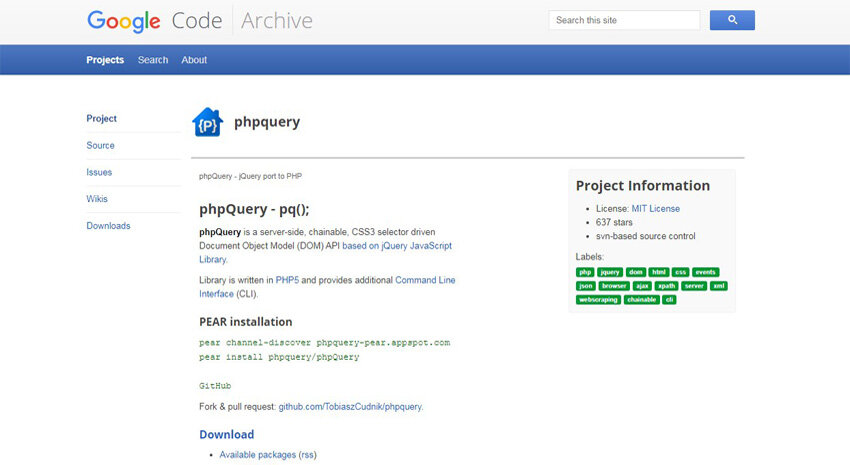Click the Download heading link
Viewport: 850px width, 465px height.
coord(227,435)
